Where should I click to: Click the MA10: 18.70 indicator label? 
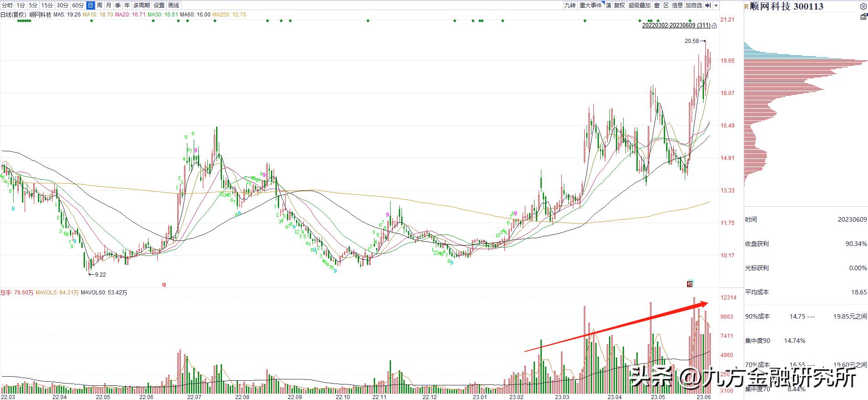tap(98, 15)
